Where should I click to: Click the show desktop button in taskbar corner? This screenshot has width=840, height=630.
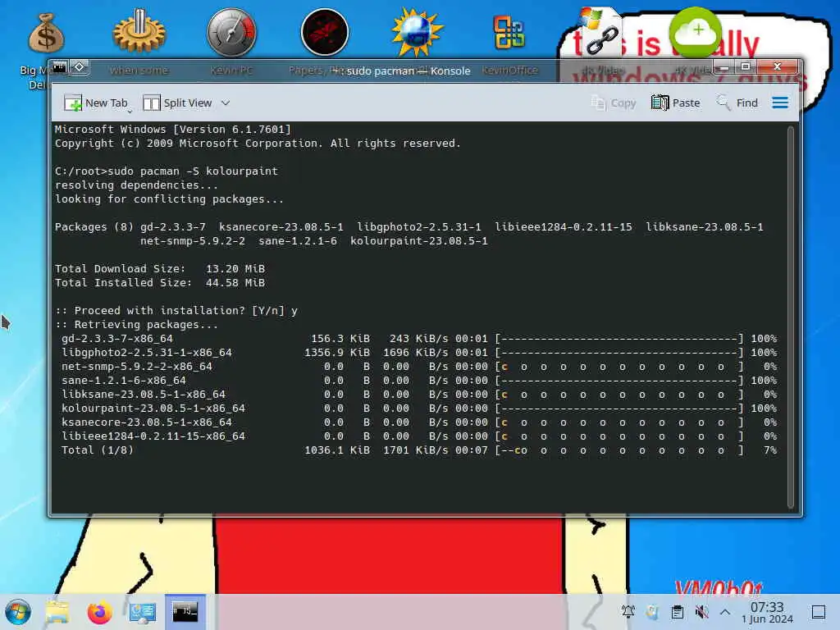tap(819, 612)
